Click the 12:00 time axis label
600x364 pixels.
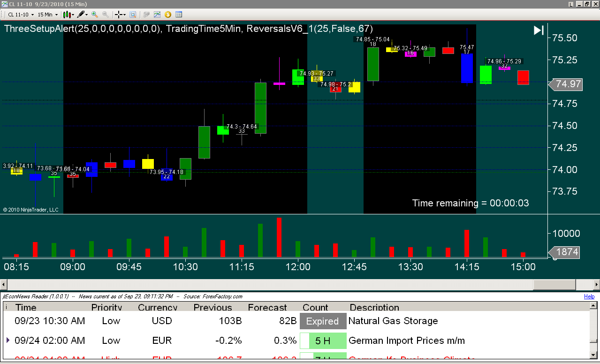click(x=298, y=267)
